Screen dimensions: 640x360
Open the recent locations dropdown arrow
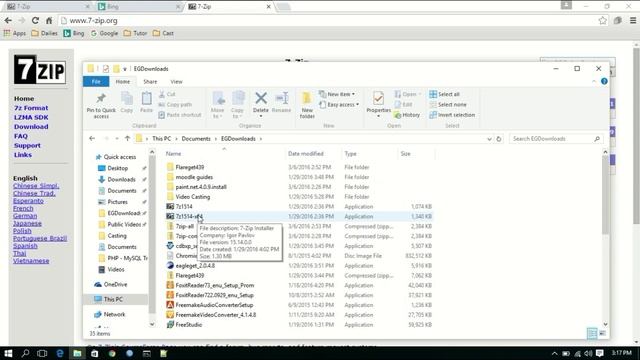pos(117,139)
